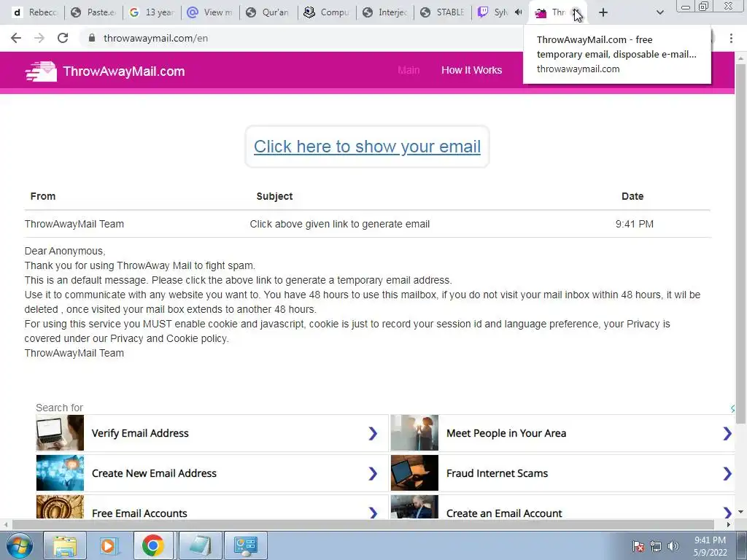Switch to the STABLE tab

(x=443, y=12)
